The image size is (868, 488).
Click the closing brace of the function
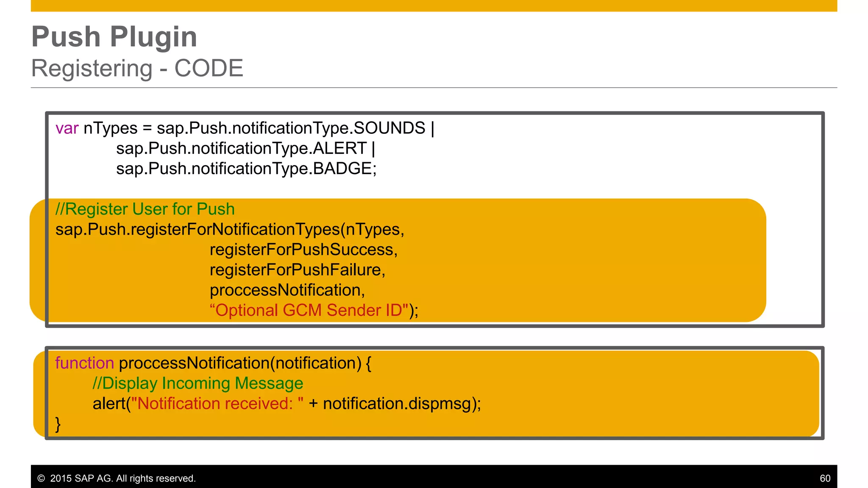tap(58, 424)
